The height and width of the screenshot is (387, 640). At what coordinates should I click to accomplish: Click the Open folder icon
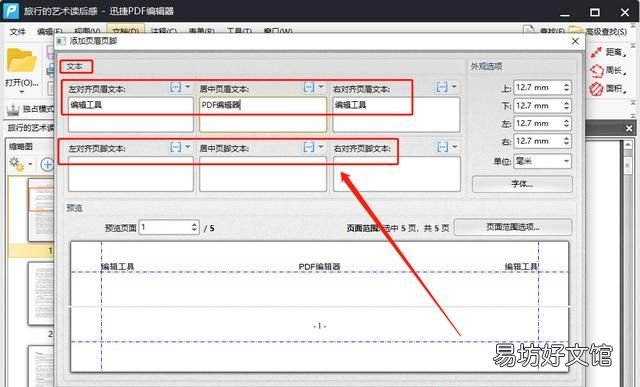tap(21, 61)
